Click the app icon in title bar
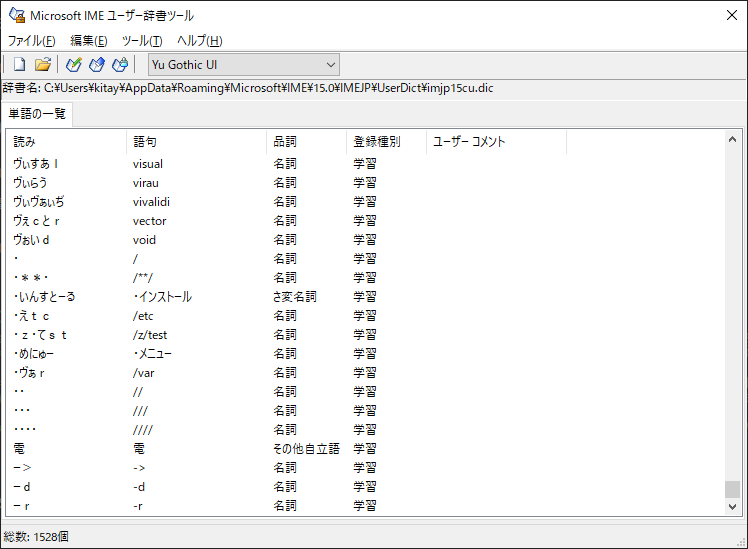 17,15
